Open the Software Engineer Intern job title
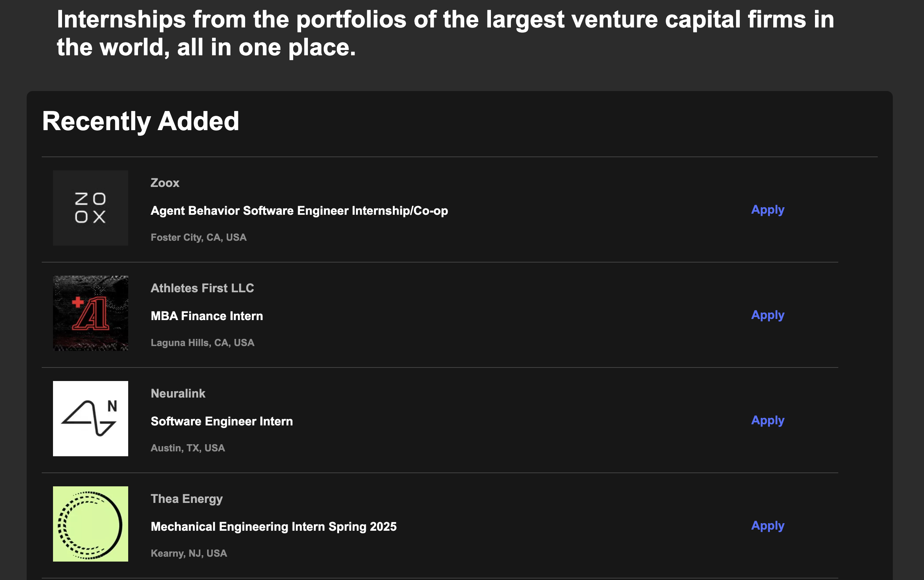This screenshot has width=924, height=580. (x=222, y=421)
